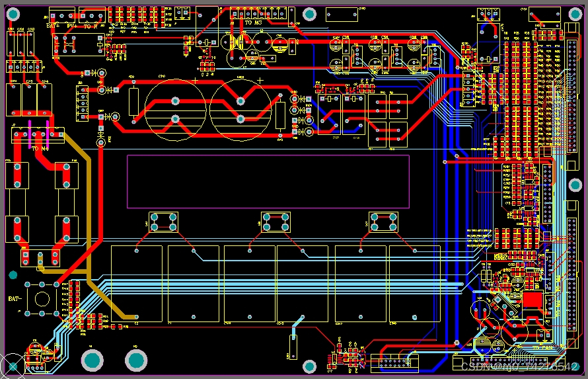Select the right of two large bottom pads
Image resolution: width=588 pixels, height=379 pixels.
click(135, 360)
